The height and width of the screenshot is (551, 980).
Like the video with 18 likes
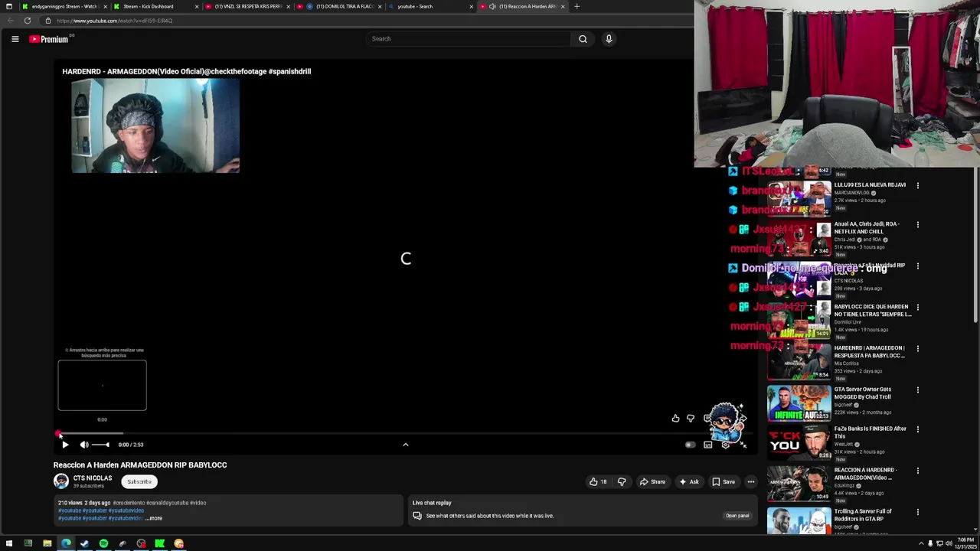pyautogui.click(x=598, y=482)
